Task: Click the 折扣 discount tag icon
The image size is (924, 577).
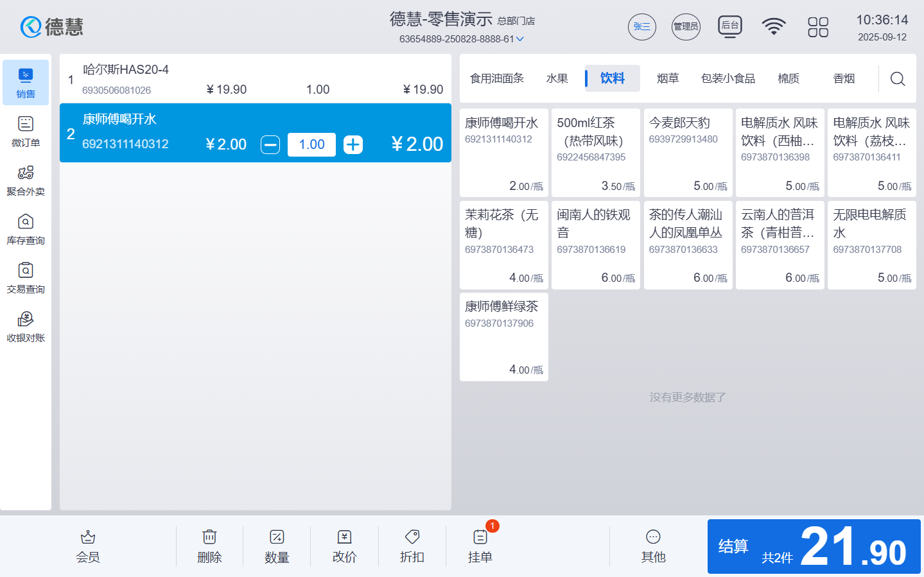Action: 412,547
